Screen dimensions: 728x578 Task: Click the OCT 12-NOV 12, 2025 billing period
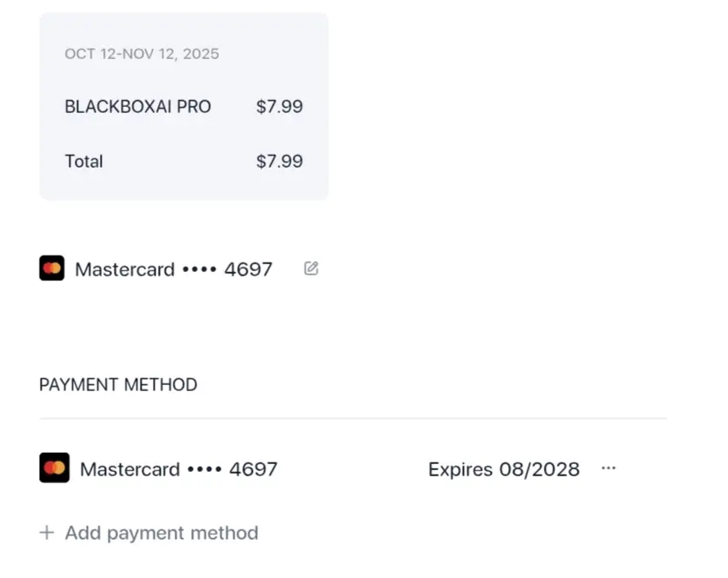point(142,54)
